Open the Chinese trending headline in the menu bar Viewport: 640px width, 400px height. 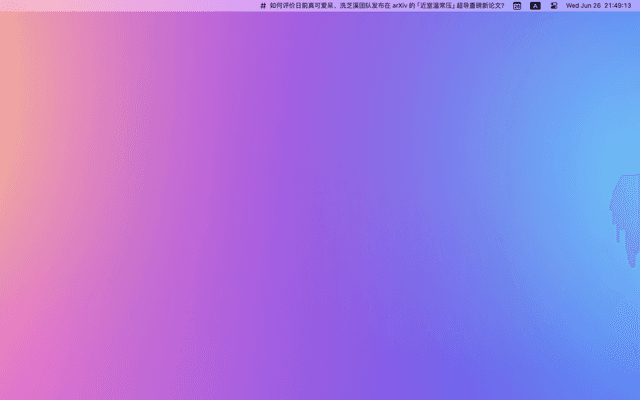(x=386, y=5)
